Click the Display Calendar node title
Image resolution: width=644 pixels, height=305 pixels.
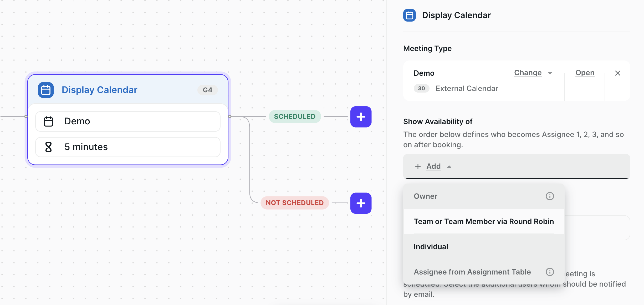99,90
